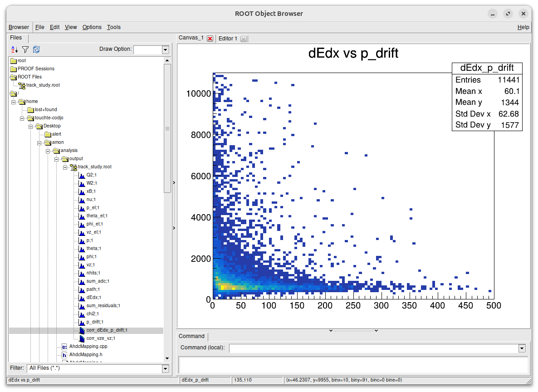Select the chi2;1 histogram icon

coord(82,314)
